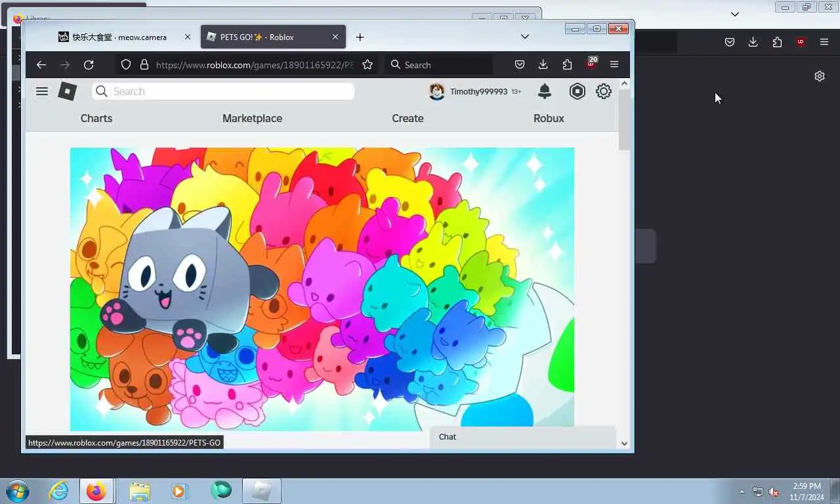
Task: Open the Marketplace navigation link
Action: coord(252,118)
